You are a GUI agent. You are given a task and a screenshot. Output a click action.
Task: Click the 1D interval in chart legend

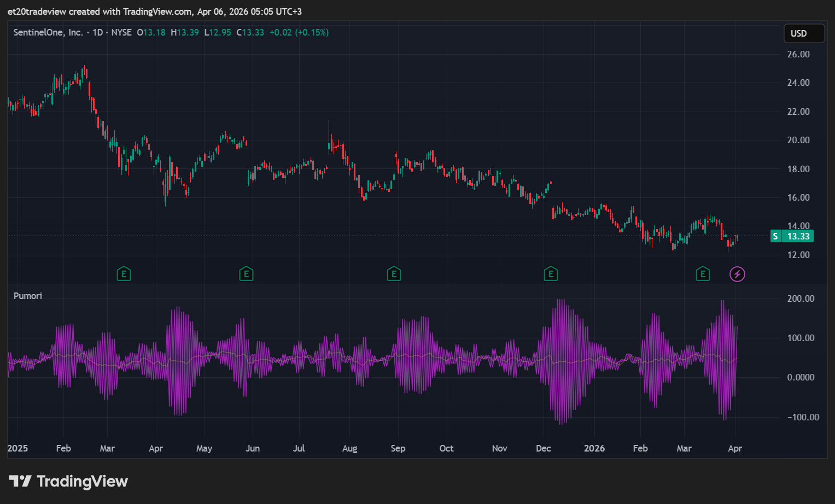tap(98, 32)
